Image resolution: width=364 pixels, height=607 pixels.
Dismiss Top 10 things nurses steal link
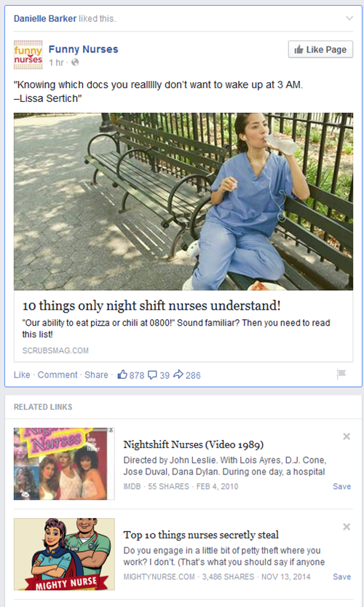click(347, 526)
